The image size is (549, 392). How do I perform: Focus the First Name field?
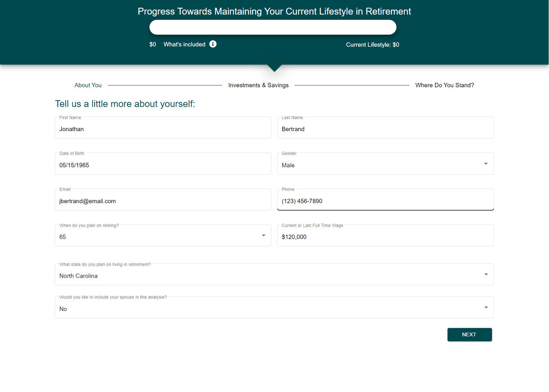[163, 128]
